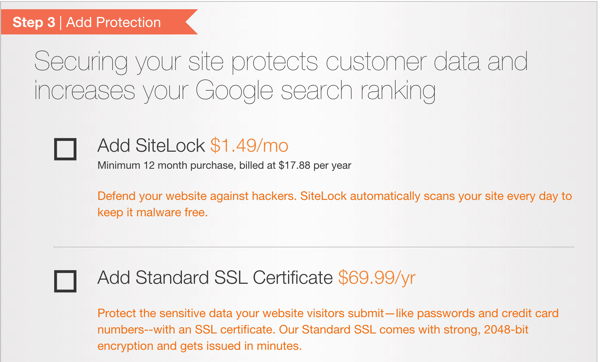The image size is (600, 362).
Task: Click the $69.99/yr SSL price
Action: [x=377, y=278]
